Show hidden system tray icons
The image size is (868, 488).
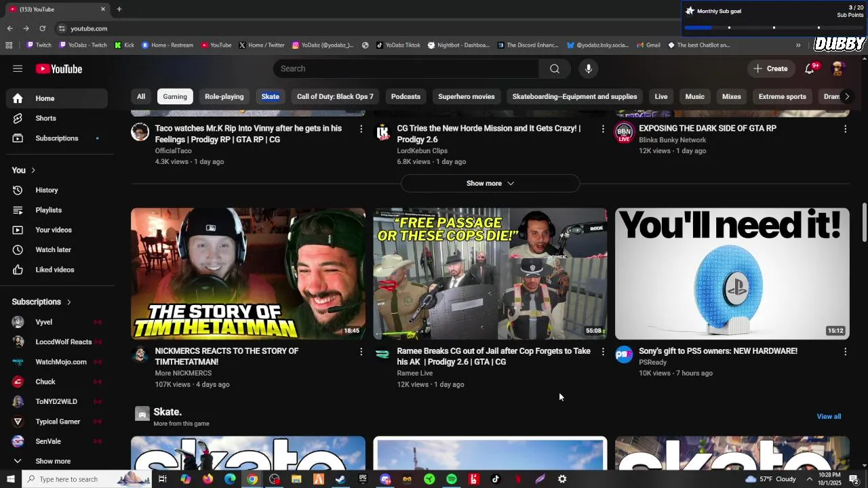tap(809, 479)
